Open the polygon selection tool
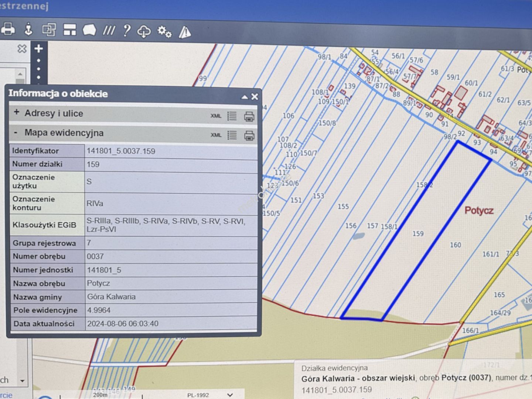Image resolution: width=532 pixels, height=399 pixels. coord(89,30)
